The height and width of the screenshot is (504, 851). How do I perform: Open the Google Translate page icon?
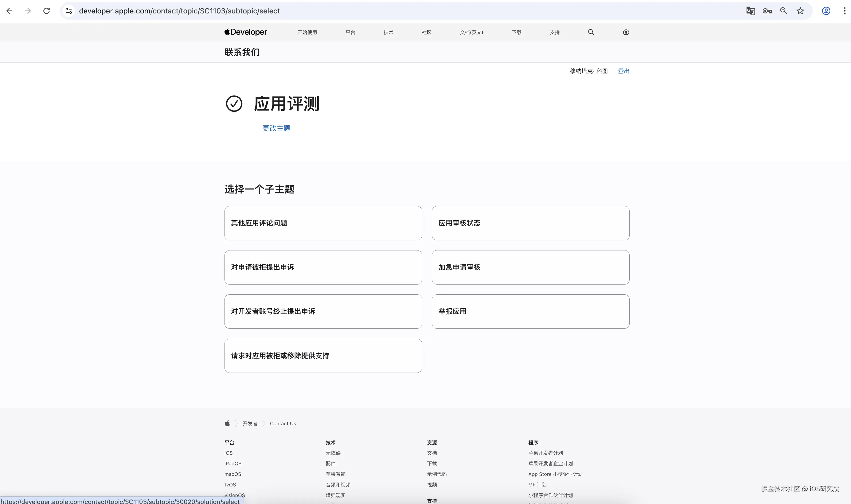[751, 11]
